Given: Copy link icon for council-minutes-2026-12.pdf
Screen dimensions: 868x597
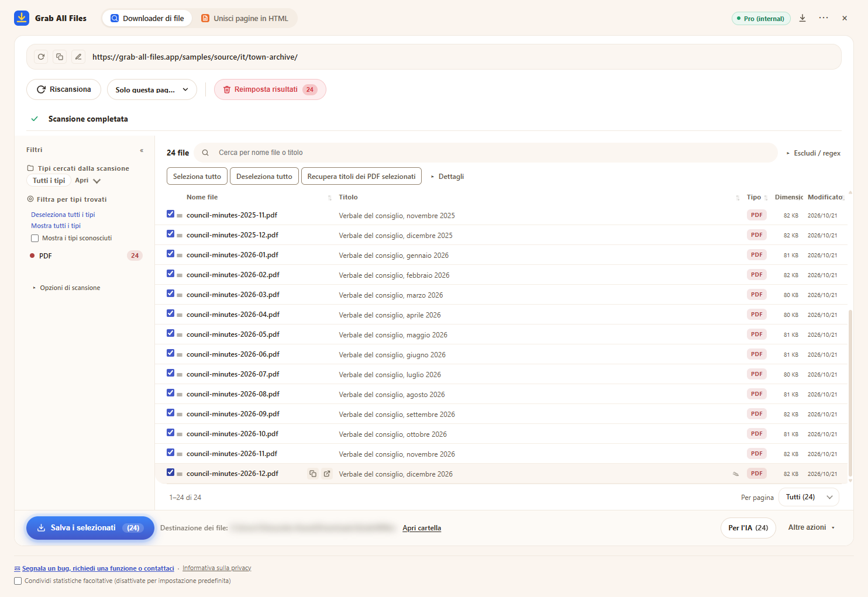Looking at the screenshot, I should click(x=313, y=474).
